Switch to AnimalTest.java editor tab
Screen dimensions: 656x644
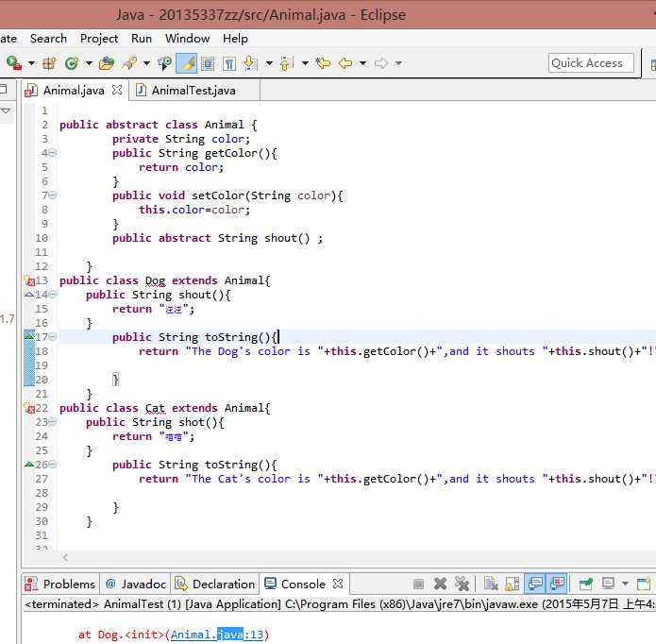point(193,91)
